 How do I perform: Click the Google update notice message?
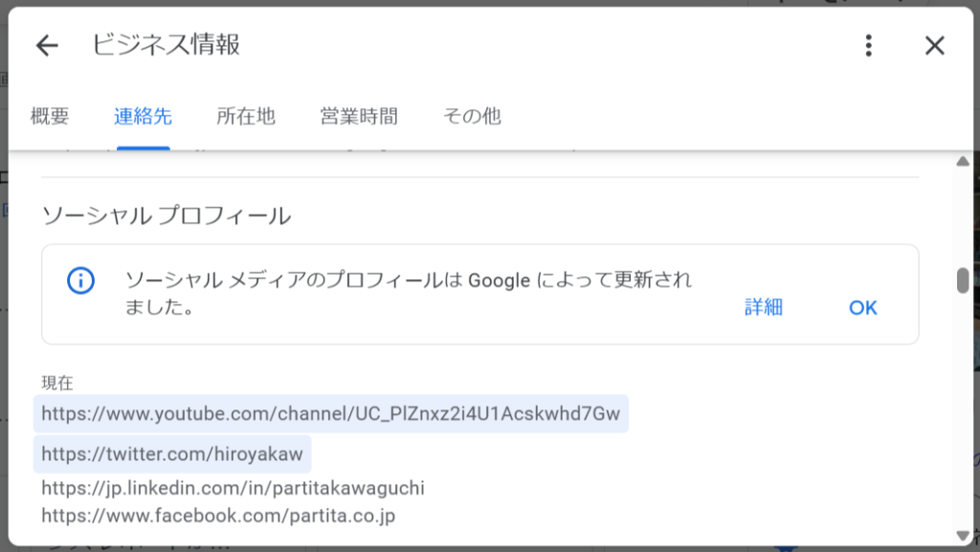pos(408,293)
